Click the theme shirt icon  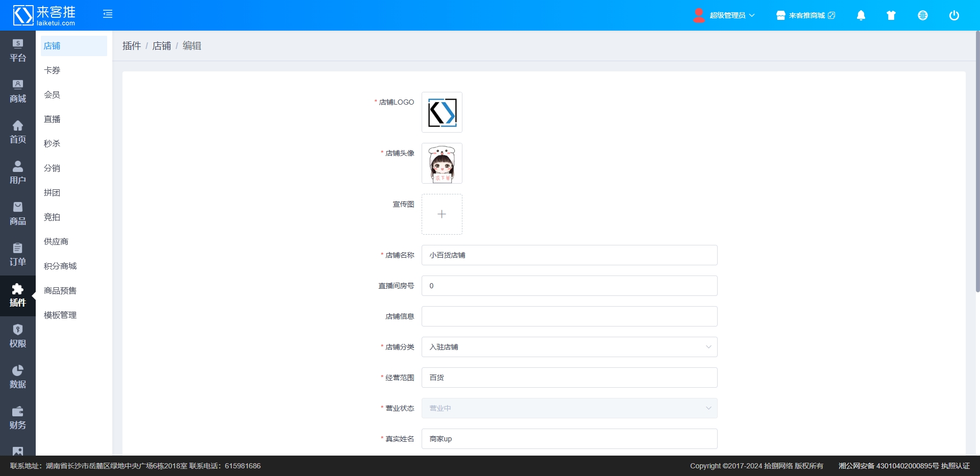(891, 15)
